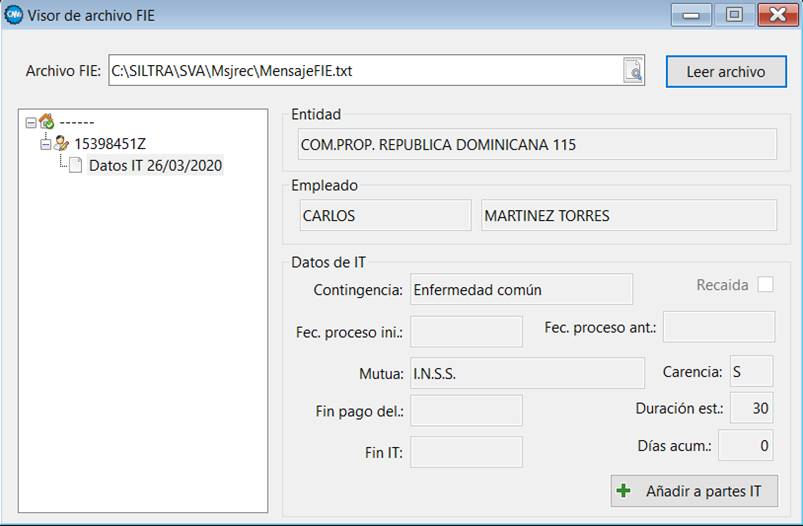
Task: Select Datos IT 26/03/2020 tree entry
Action: (x=155, y=165)
